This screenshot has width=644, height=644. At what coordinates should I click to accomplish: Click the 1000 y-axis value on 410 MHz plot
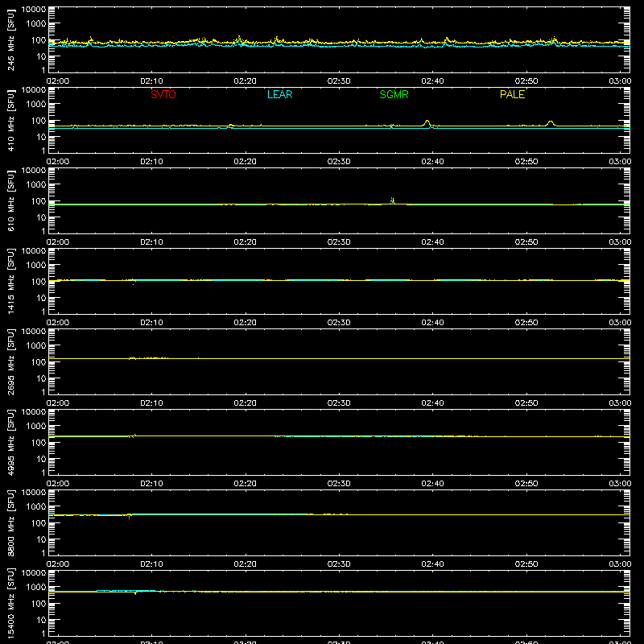[x=36, y=105]
